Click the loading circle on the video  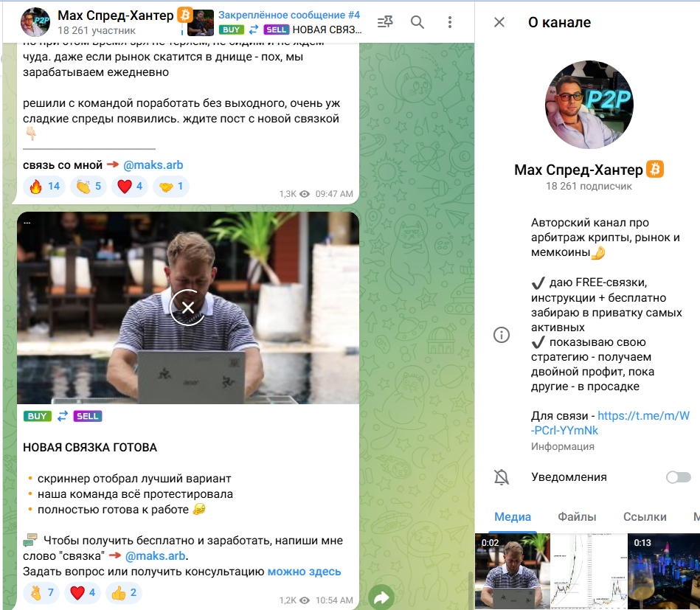187,308
